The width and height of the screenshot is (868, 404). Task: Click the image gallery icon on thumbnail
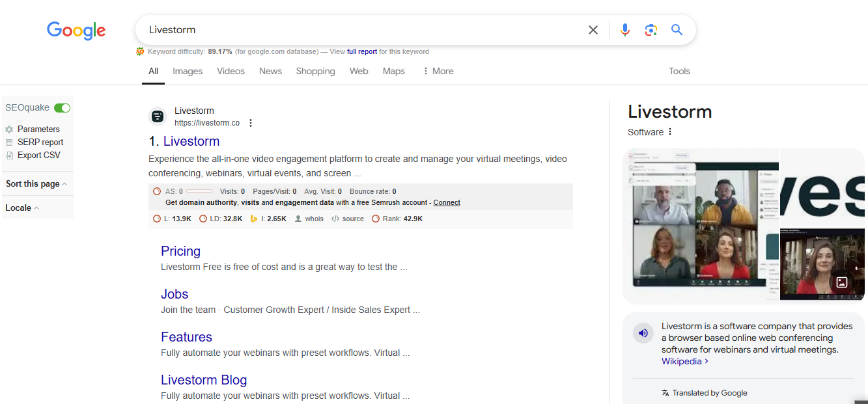click(841, 282)
